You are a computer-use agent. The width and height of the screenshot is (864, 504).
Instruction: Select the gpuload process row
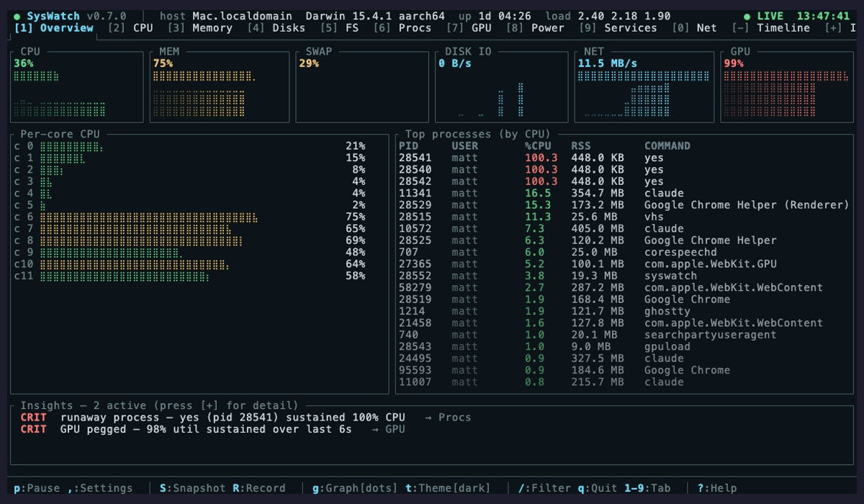click(x=624, y=346)
